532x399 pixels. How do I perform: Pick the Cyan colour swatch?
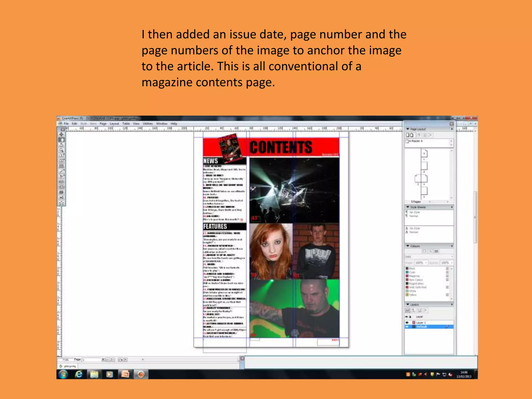tap(407, 272)
